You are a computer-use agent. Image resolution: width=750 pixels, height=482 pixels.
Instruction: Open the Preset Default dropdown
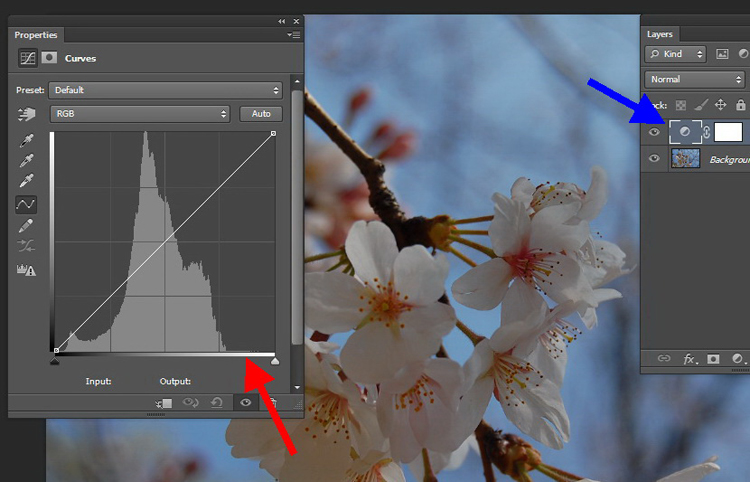click(x=165, y=90)
